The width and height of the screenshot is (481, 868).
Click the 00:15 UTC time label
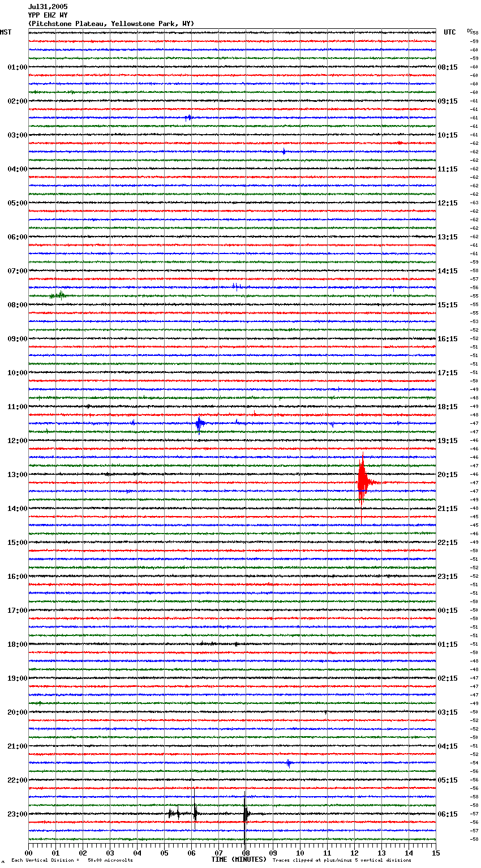(448, 611)
